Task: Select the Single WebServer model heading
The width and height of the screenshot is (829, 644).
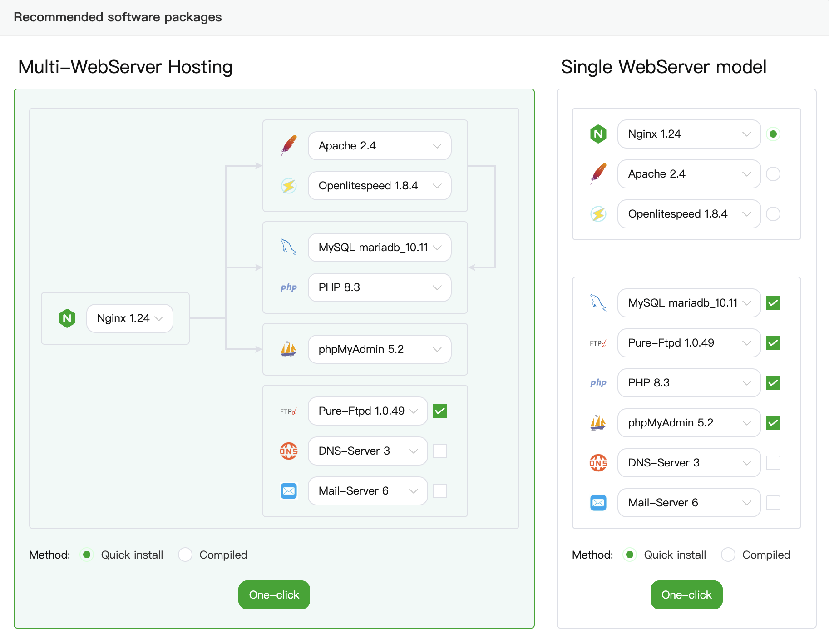Action: point(663,67)
